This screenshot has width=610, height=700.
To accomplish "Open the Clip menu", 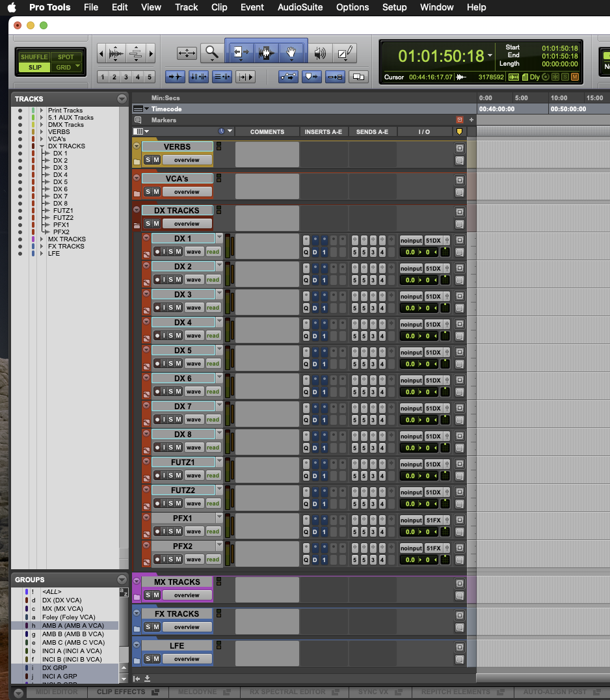I will [x=219, y=7].
